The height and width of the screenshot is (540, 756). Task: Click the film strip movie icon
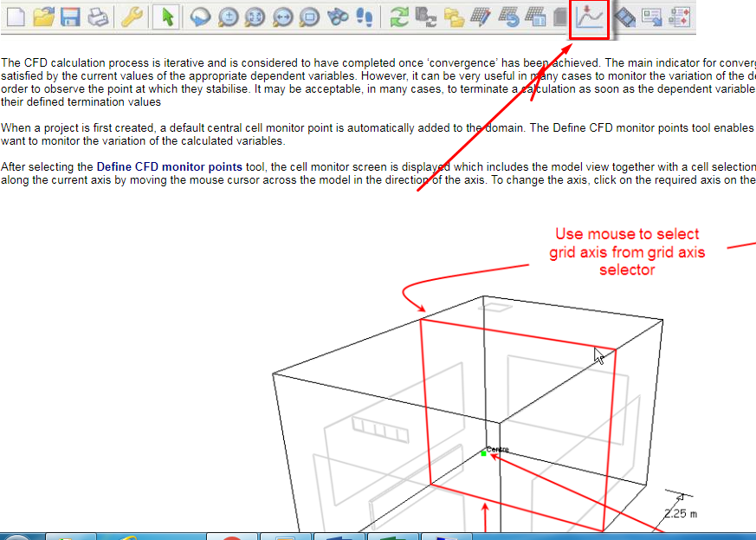[x=625, y=17]
